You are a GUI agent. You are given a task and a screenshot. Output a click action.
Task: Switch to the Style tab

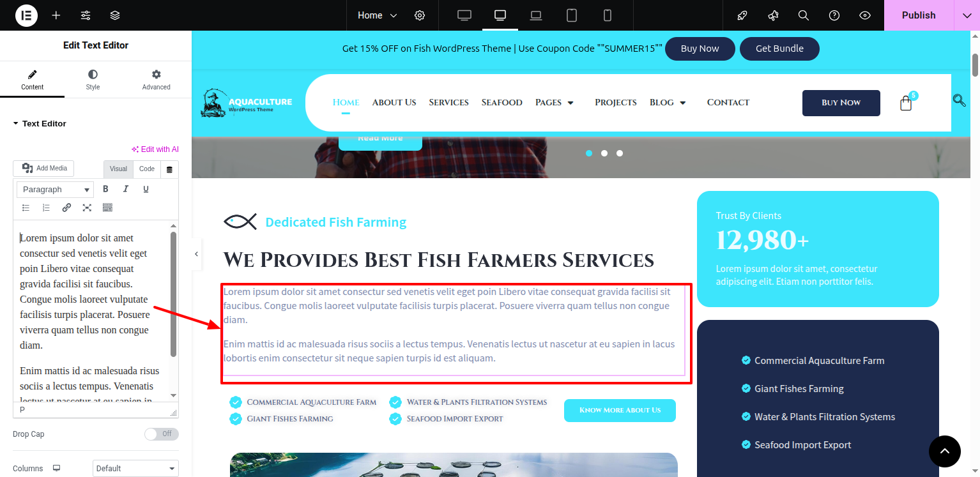pos(93,80)
